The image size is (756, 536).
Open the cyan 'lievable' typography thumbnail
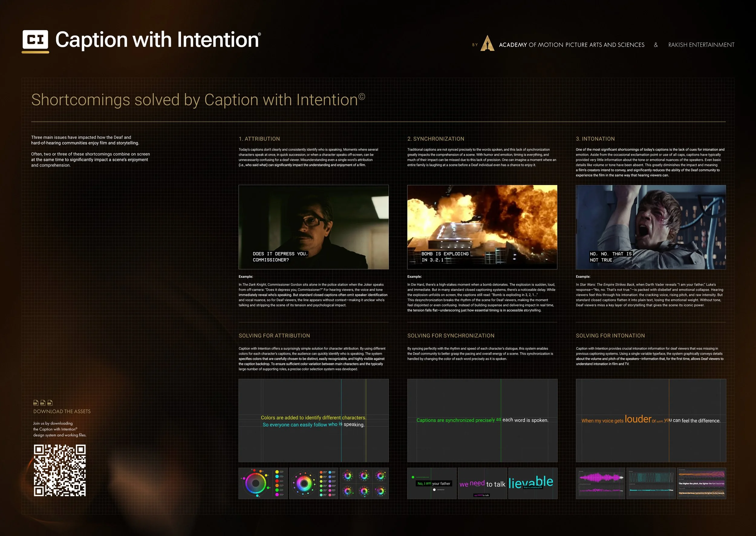pyautogui.click(x=533, y=483)
